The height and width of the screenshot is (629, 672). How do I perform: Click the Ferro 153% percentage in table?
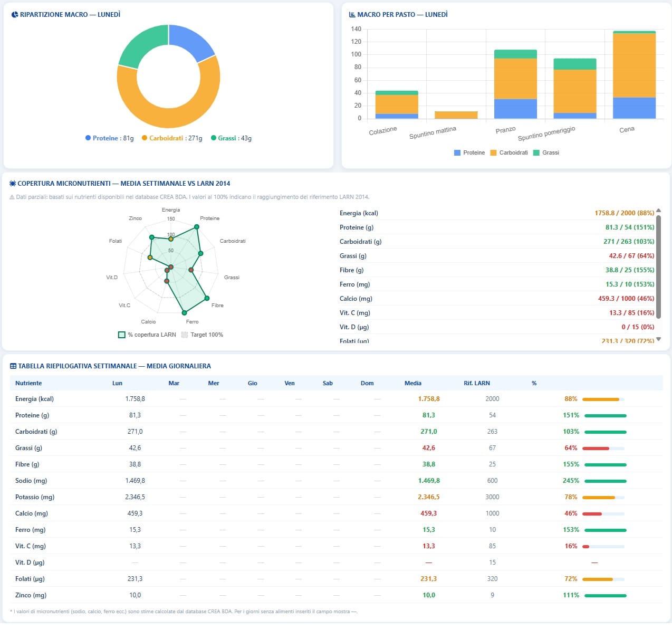pos(571,530)
